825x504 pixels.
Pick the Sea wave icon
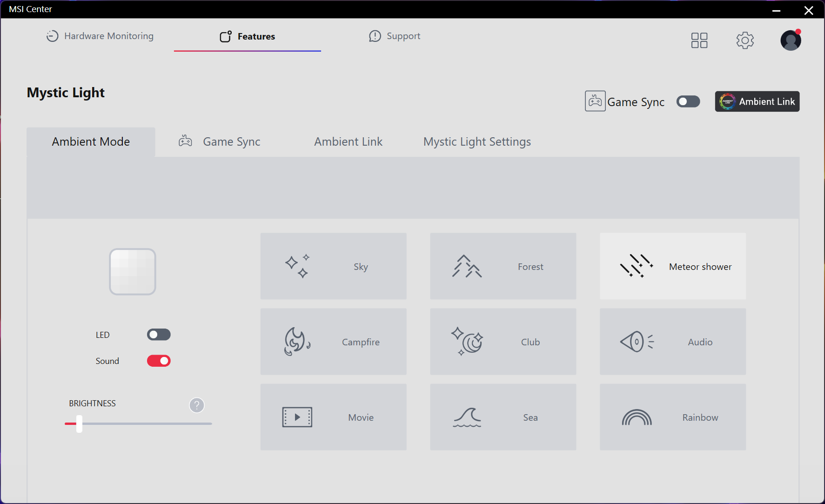pyautogui.click(x=467, y=417)
